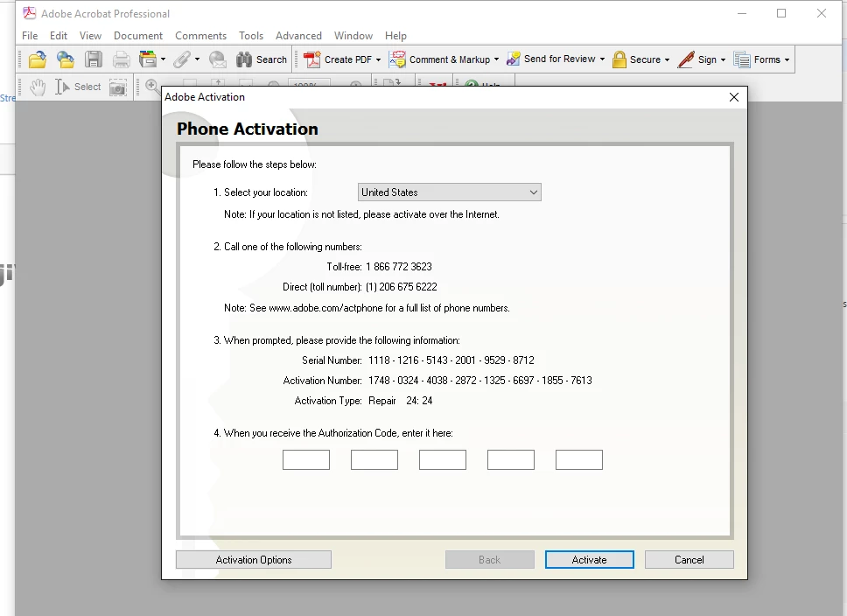Click the second authorization code field

click(x=374, y=460)
